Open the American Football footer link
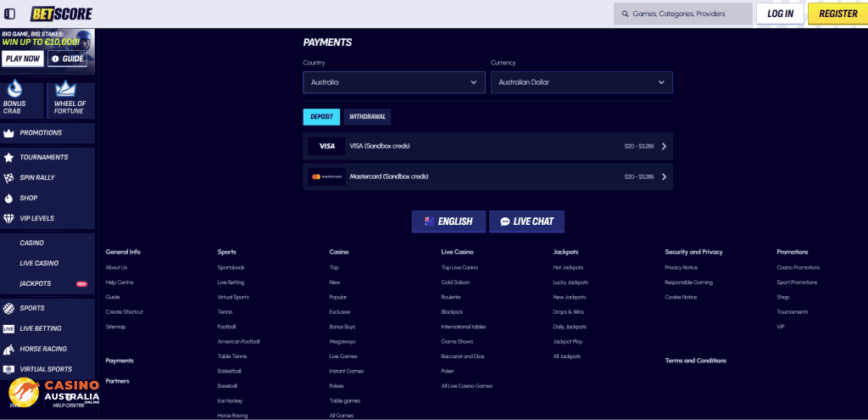Screen dimensions: 868x420 coord(238,342)
